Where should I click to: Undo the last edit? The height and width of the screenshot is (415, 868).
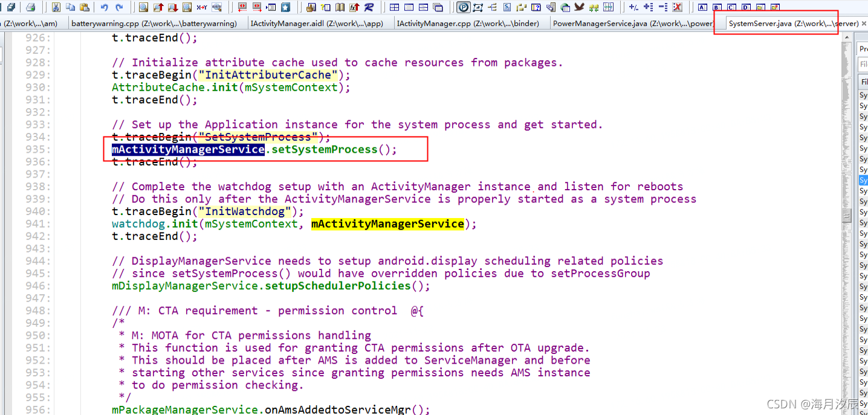tap(105, 7)
